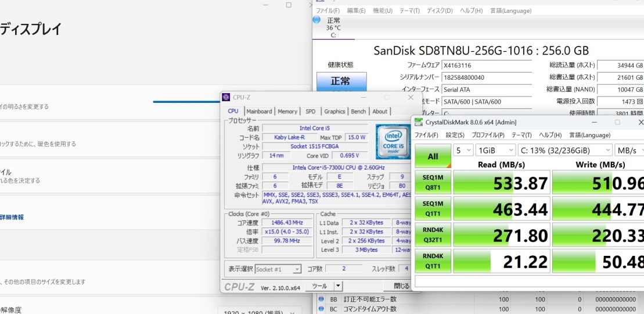Open the MB/s unit dropdown

pyautogui.click(x=629, y=151)
